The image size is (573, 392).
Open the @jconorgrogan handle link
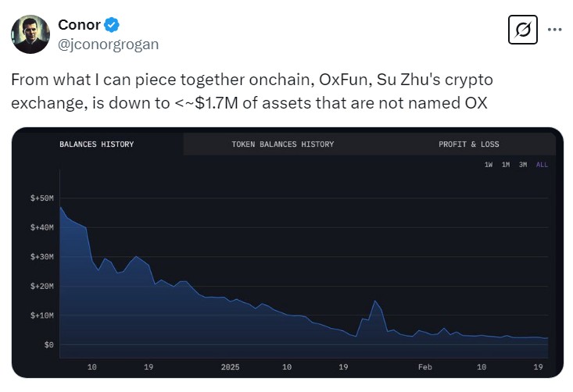coord(108,45)
